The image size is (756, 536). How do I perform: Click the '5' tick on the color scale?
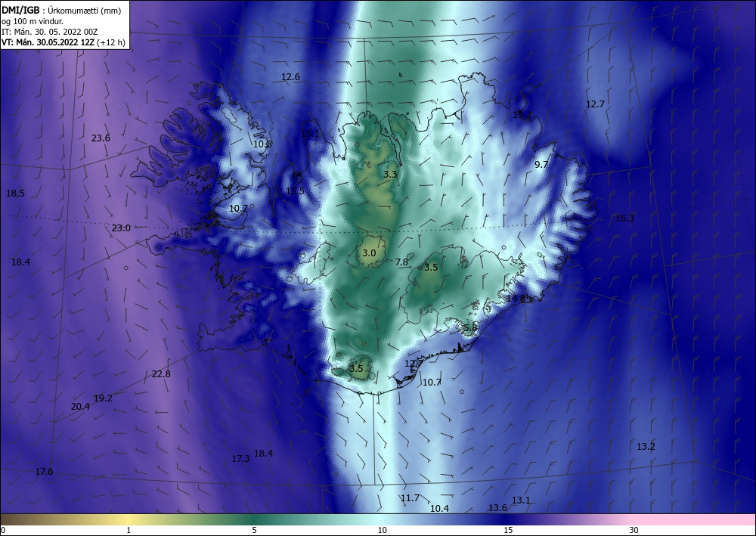[x=254, y=531]
